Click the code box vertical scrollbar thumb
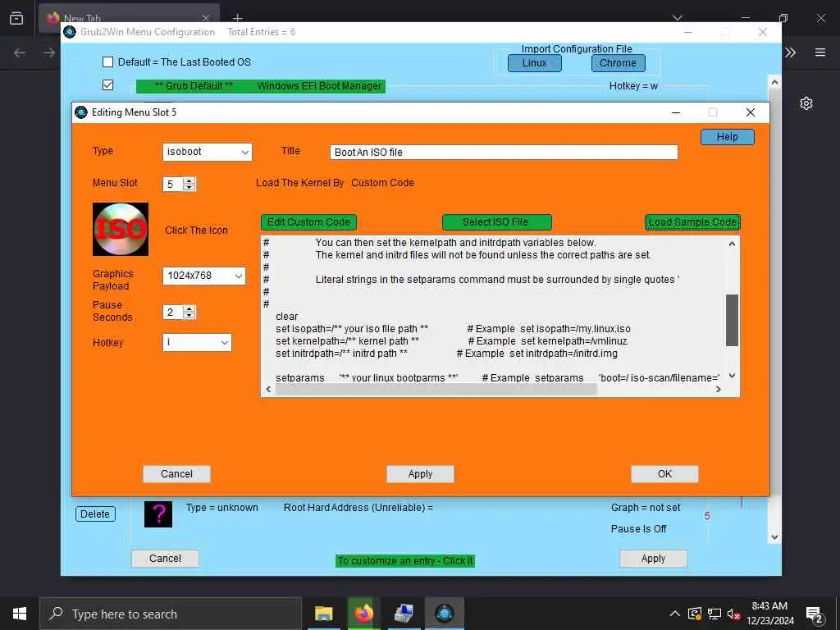 tap(733, 321)
